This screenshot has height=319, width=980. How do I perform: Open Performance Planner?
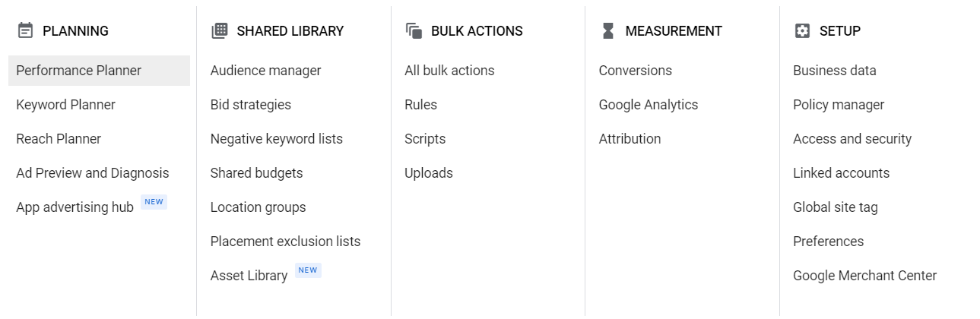pos(79,71)
